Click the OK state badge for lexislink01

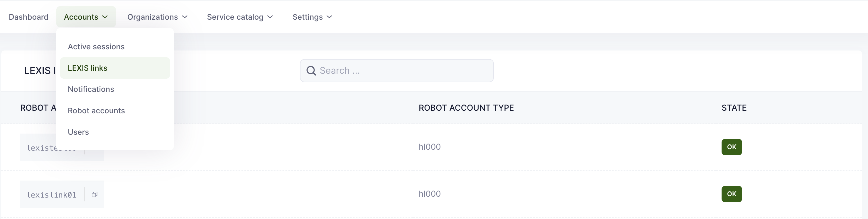(732, 194)
